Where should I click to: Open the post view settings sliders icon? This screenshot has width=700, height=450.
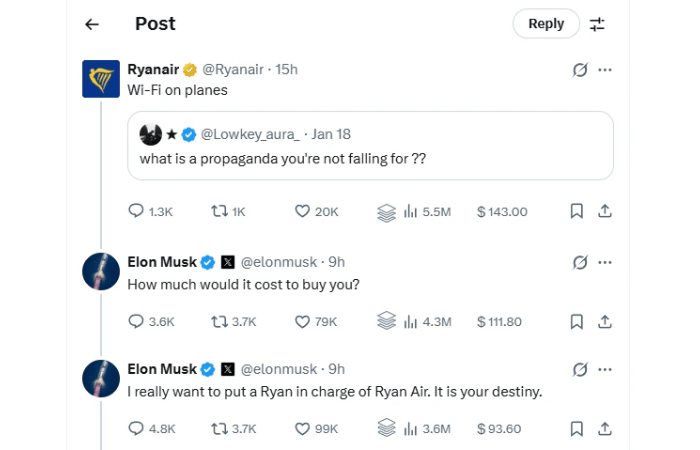(597, 24)
